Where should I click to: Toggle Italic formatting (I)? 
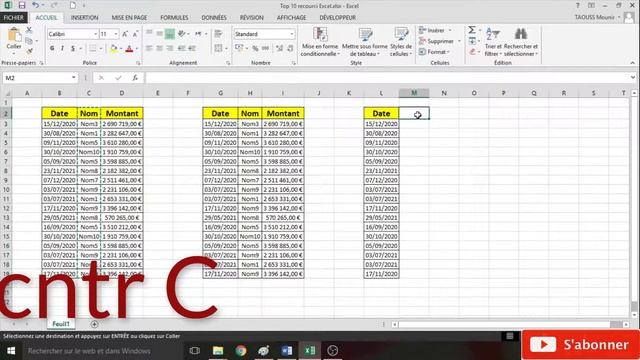coord(62,49)
